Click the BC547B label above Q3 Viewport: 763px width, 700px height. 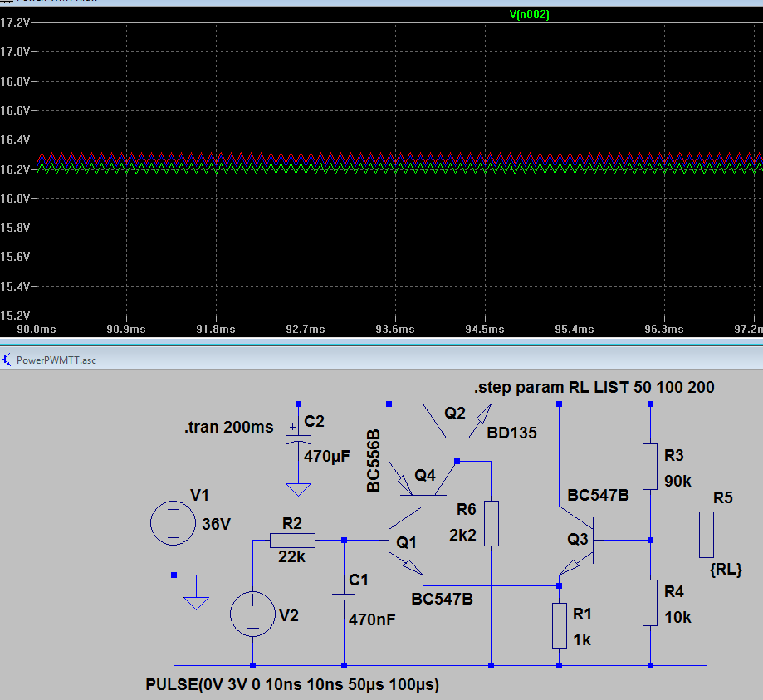pyautogui.click(x=598, y=495)
